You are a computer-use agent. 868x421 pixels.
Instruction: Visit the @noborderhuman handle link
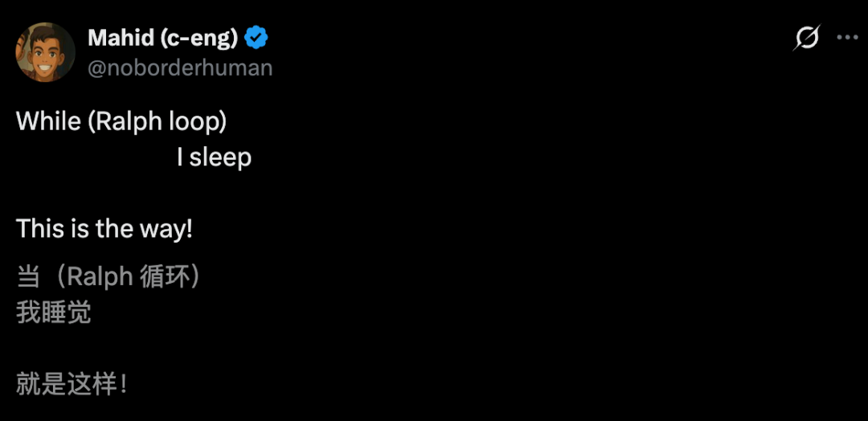coord(180,67)
